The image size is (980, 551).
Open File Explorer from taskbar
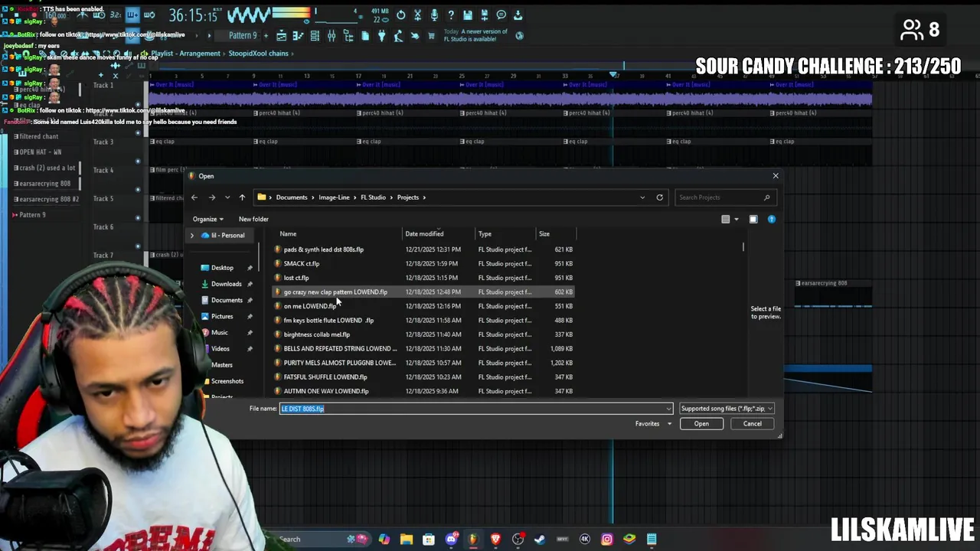[x=406, y=540]
